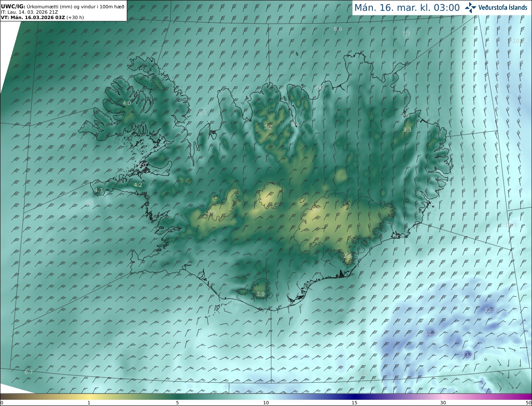
Task: Click the 'UWC/IG: Úrkomumætti (mm)' title line
Action: [63, 6]
